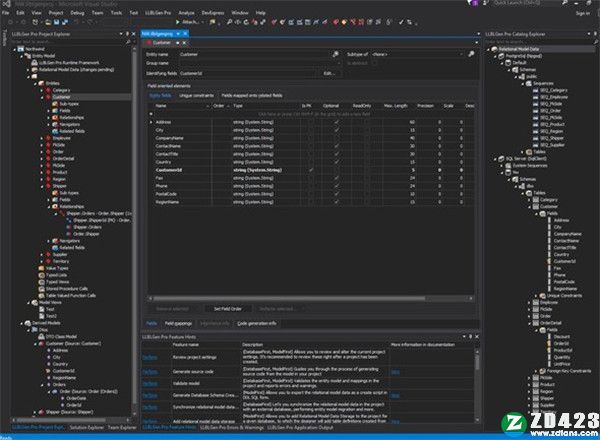Click the magnifier search icon in the main toolbar
Image resolution: width=600 pixels, height=440 pixels.
tap(229, 22)
